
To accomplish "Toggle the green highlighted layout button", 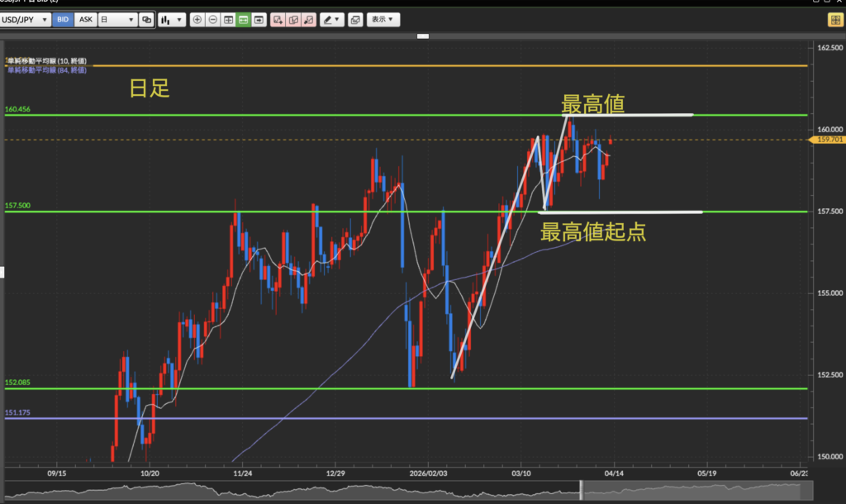I will (x=244, y=19).
